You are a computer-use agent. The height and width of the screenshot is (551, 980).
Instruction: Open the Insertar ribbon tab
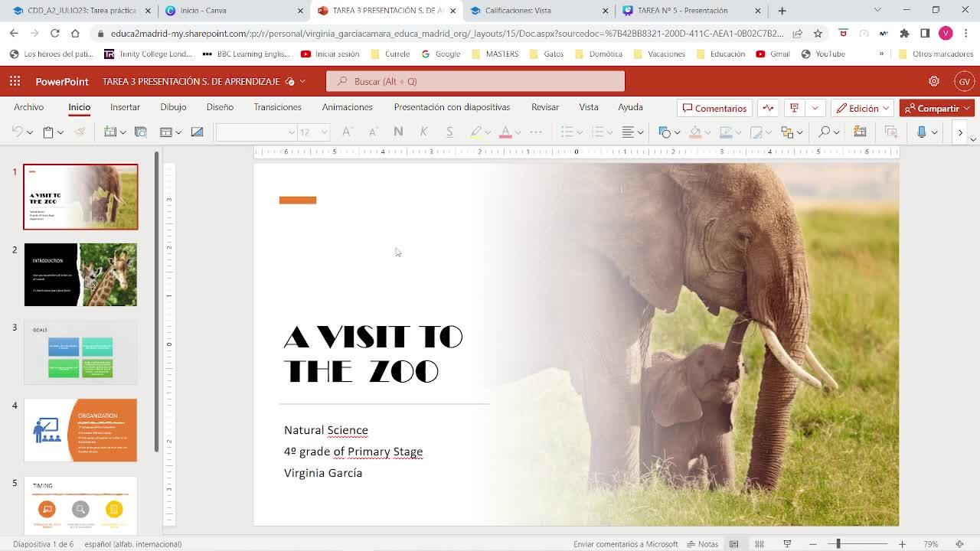click(125, 107)
